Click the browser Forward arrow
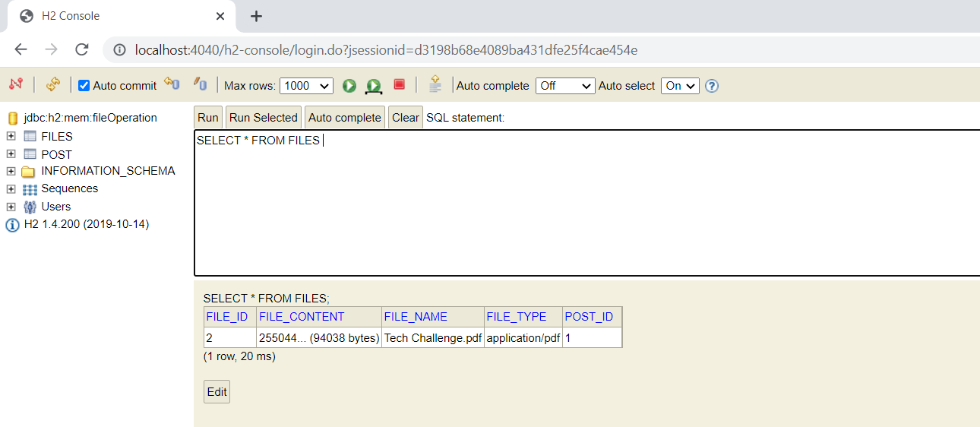 tap(51, 50)
